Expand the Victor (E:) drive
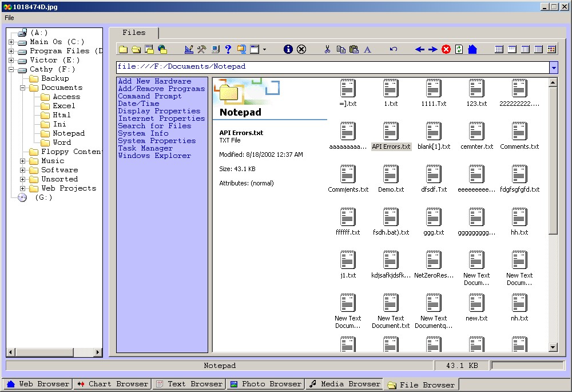Image resolution: width=572 pixels, height=392 pixels. click(11, 60)
